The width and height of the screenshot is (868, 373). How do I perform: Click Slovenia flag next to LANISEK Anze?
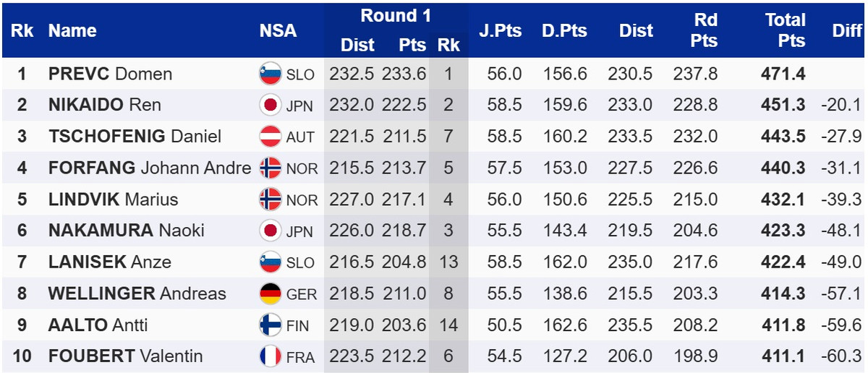pos(270,262)
